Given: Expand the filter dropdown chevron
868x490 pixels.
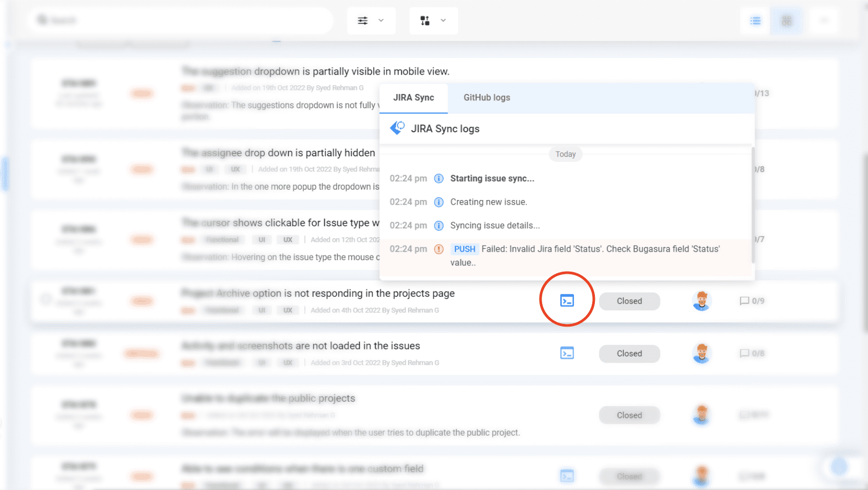Looking at the screenshot, I should pos(381,20).
